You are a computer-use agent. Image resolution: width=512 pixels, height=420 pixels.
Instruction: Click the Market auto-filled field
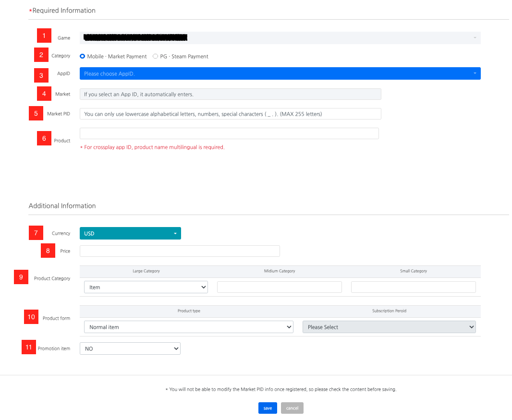tap(230, 94)
